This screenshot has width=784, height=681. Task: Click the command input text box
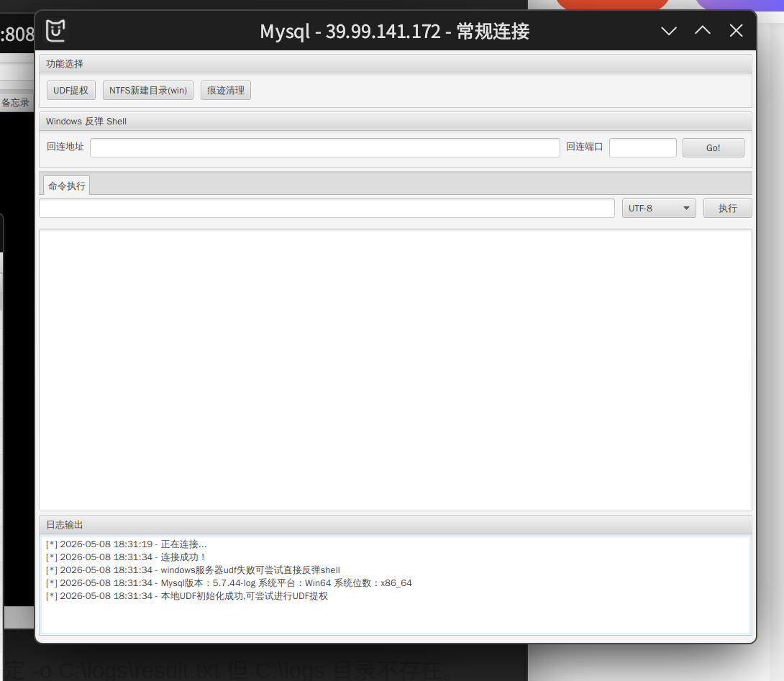327,208
